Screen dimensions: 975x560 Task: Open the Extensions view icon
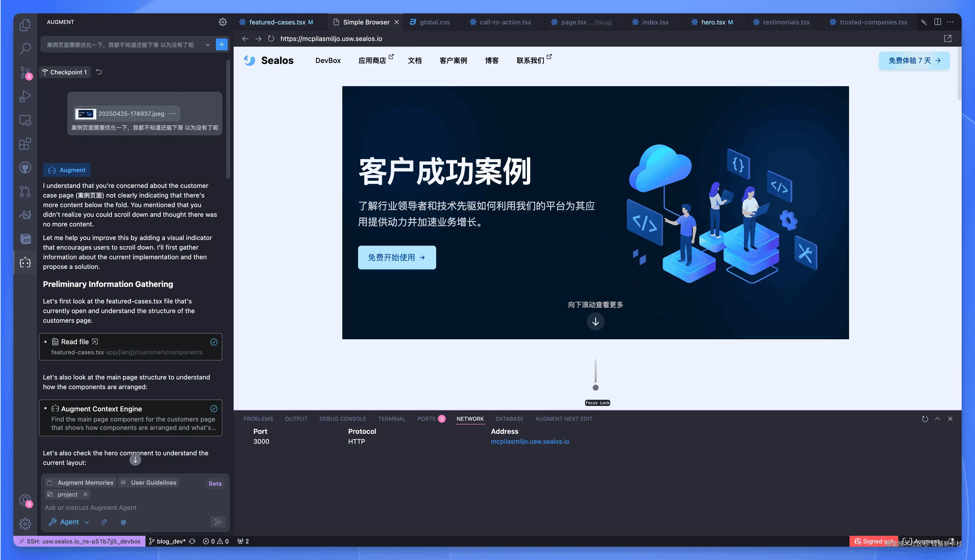(25, 144)
